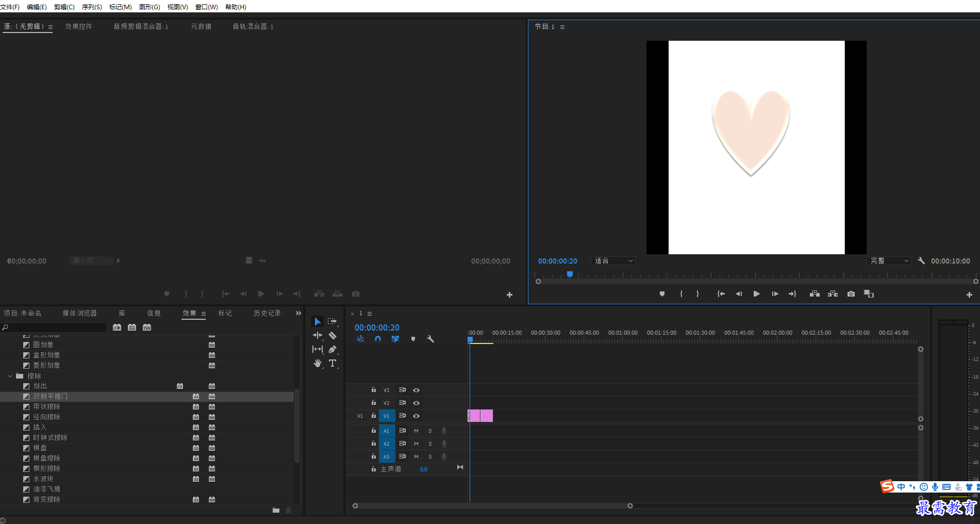Open the Source panel menu
980x524 pixels.
(x=51, y=27)
